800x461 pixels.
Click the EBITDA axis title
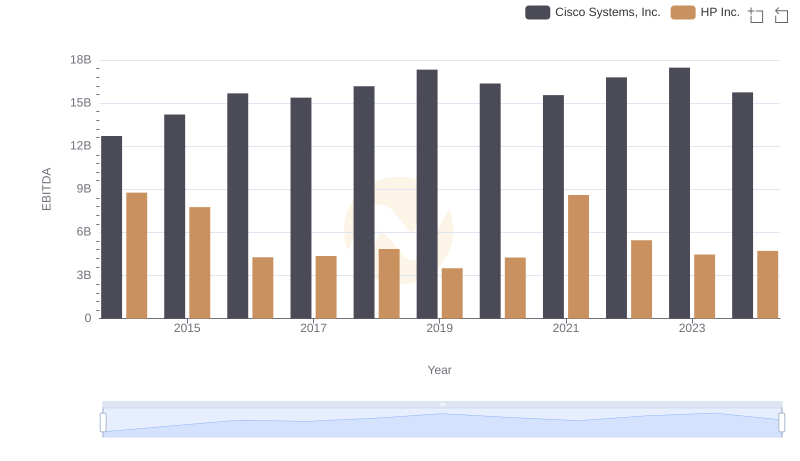46,189
